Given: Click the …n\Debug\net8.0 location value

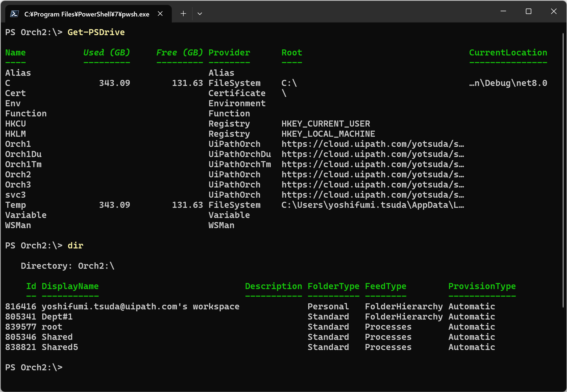Looking at the screenshot, I should [x=508, y=83].
